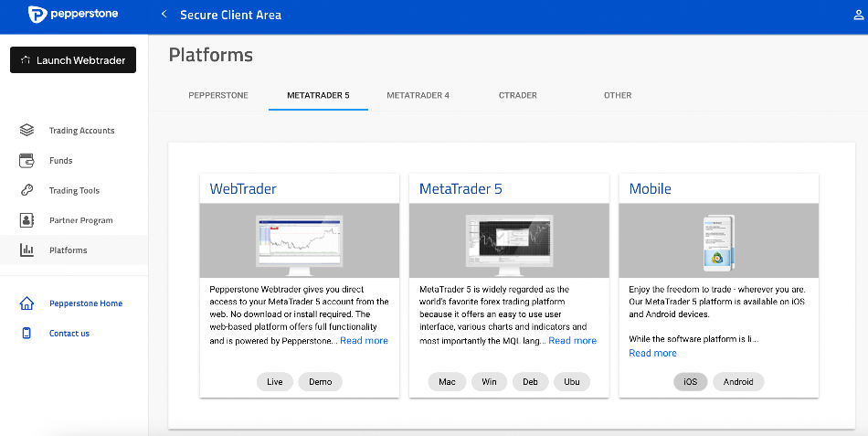The height and width of the screenshot is (436, 868).
Task: Read more about WebTrader
Action: 364,341
